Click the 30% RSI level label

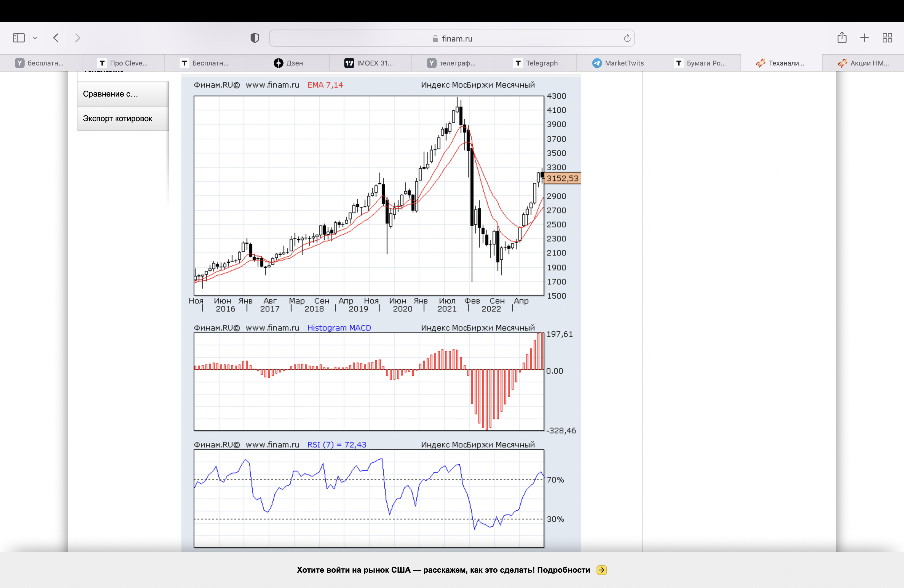[x=555, y=519]
